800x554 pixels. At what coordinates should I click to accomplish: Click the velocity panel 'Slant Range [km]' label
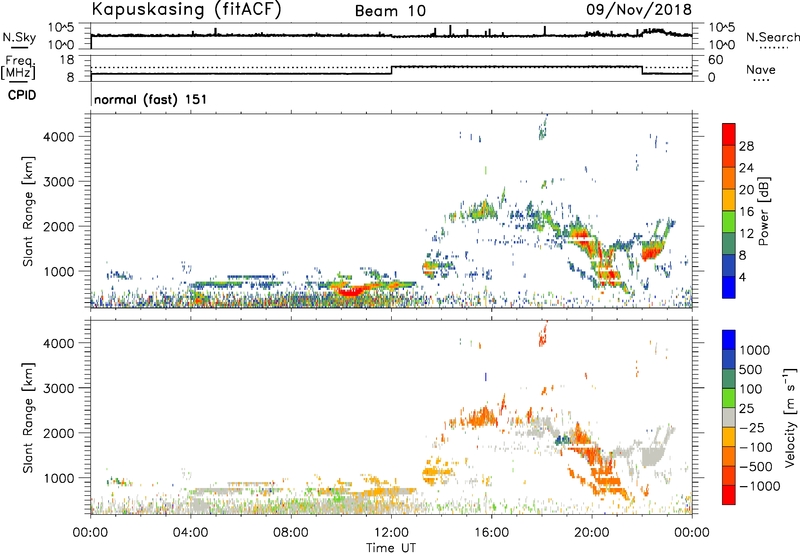tap(28, 418)
